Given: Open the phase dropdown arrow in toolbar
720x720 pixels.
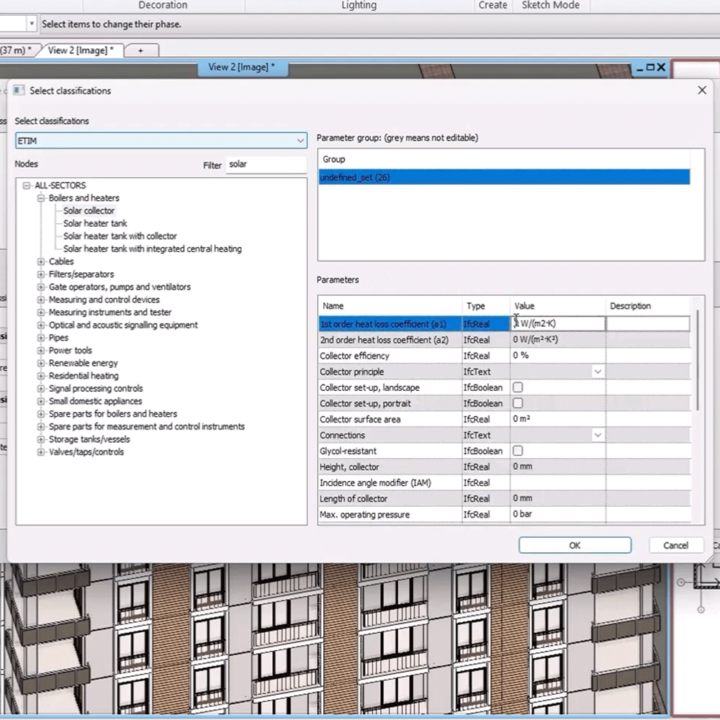Looking at the screenshot, I should [31, 24].
